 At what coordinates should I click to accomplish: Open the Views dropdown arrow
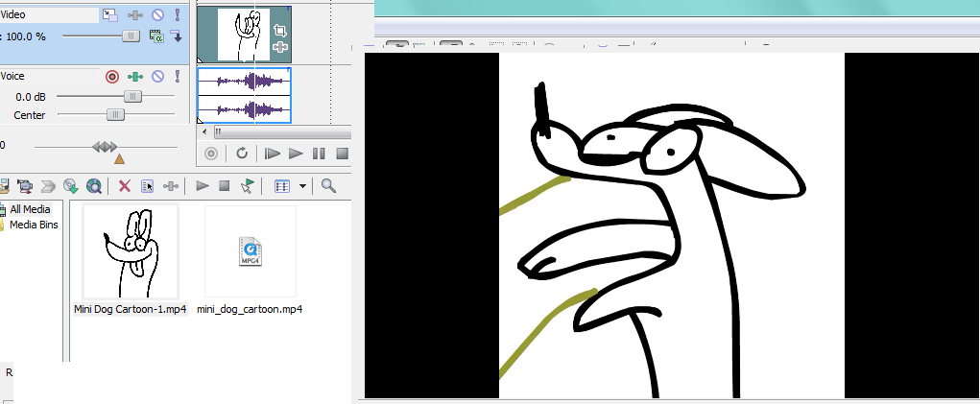tap(303, 186)
